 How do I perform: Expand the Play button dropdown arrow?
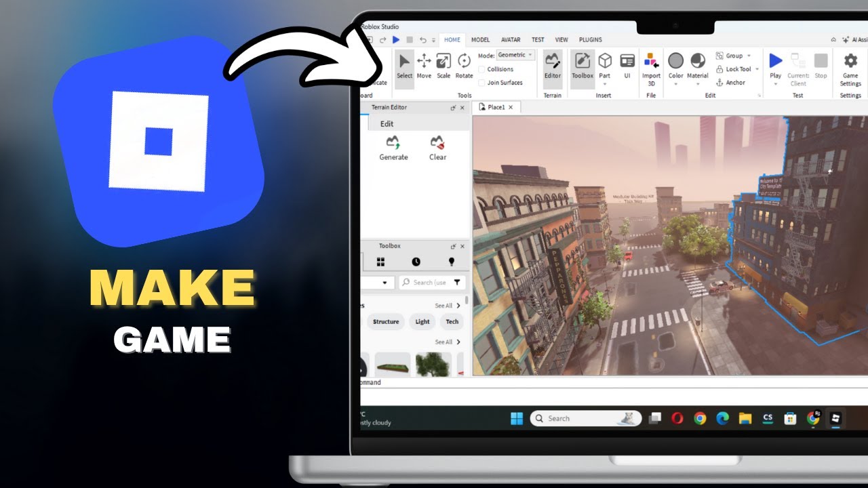coord(775,85)
